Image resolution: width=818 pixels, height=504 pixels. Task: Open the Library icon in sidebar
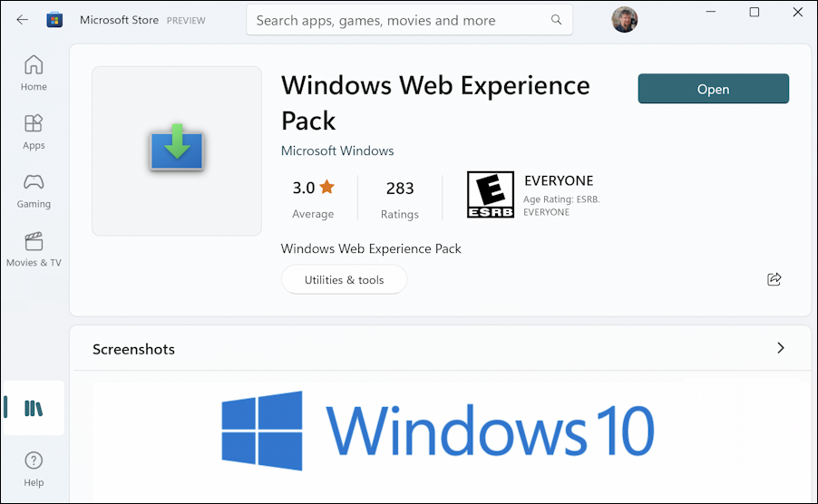tap(34, 408)
